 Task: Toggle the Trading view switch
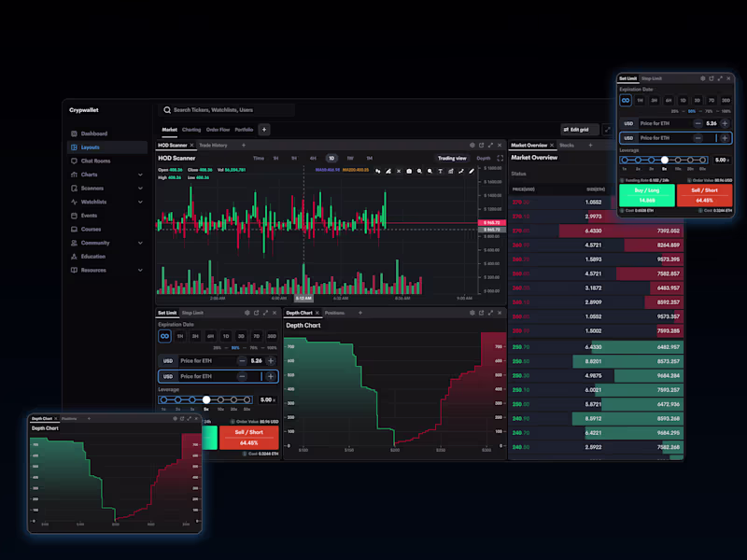point(453,158)
